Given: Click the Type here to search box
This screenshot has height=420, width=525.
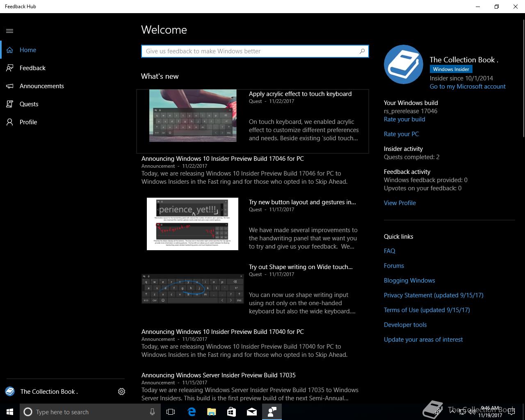Looking at the screenshot, I should (90, 412).
